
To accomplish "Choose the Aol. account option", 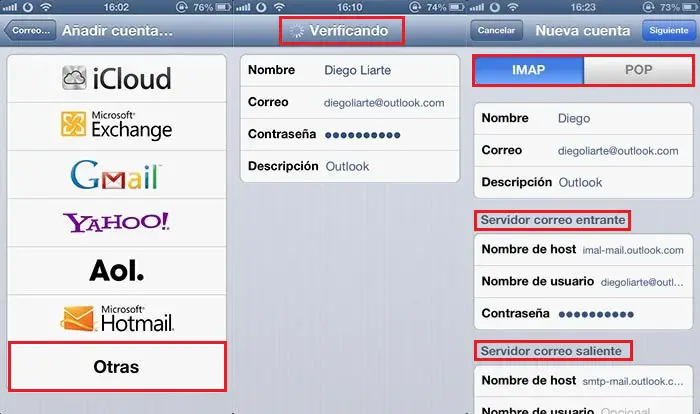I will (x=117, y=271).
